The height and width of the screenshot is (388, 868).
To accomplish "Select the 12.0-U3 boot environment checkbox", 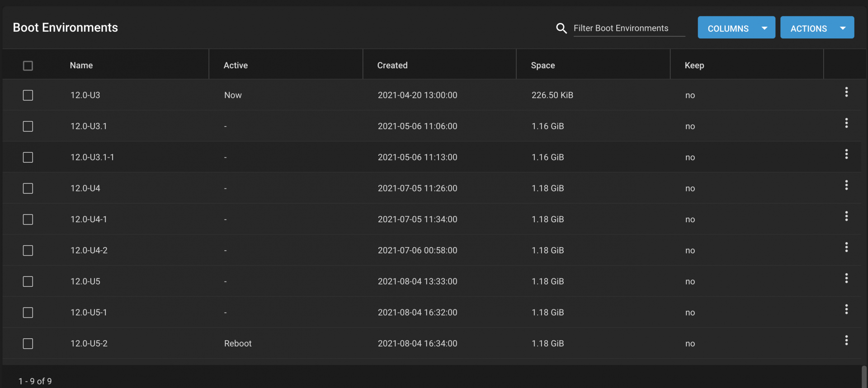I will click(x=28, y=95).
